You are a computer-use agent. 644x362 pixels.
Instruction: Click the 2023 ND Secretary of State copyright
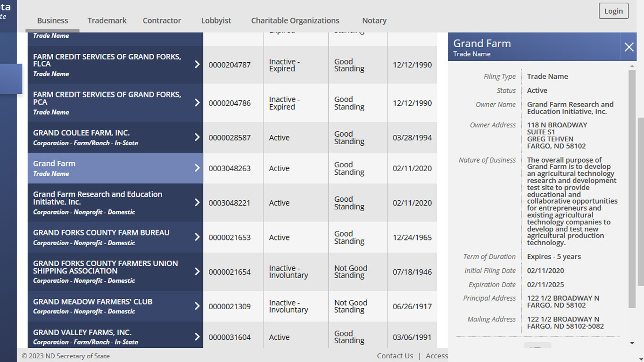66,356
